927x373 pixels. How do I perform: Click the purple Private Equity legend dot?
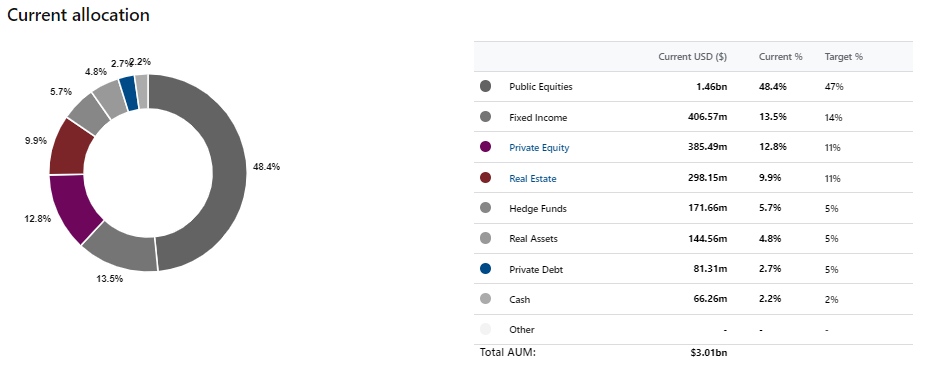(485, 147)
